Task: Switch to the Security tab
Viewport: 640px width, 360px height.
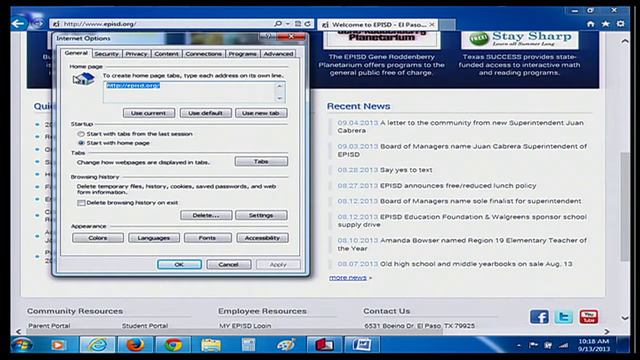Action: tap(107, 54)
